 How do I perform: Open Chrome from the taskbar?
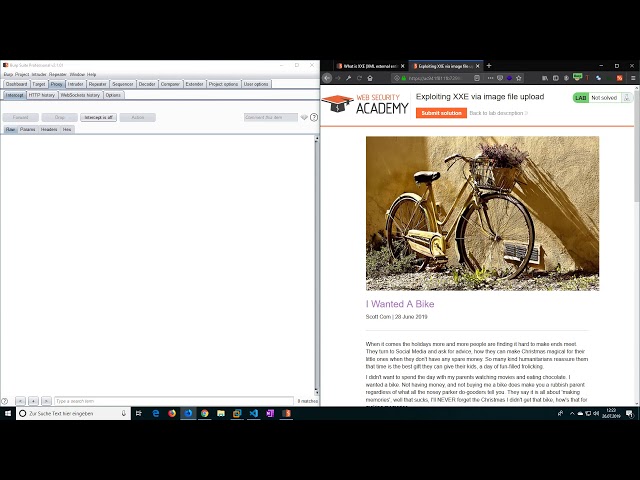pyautogui.click(x=204, y=413)
